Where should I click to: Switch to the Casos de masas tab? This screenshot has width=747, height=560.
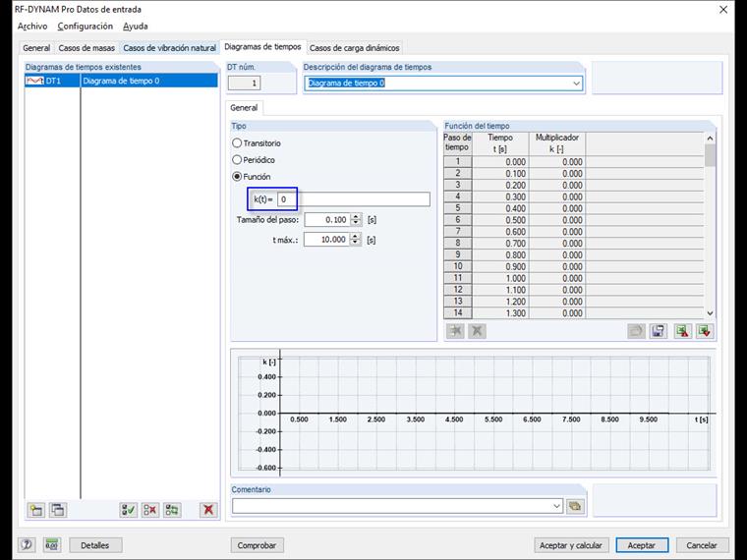coord(86,48)
